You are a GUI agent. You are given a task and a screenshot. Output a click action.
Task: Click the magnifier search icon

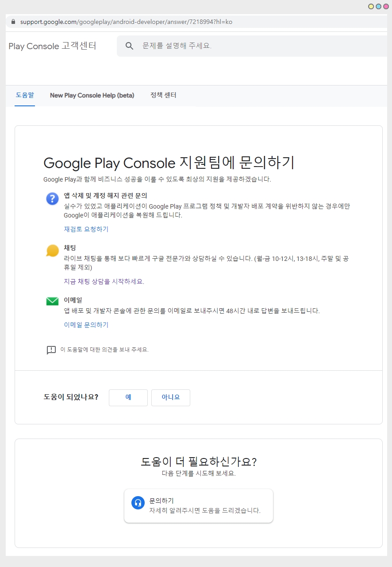pos(129,46)
